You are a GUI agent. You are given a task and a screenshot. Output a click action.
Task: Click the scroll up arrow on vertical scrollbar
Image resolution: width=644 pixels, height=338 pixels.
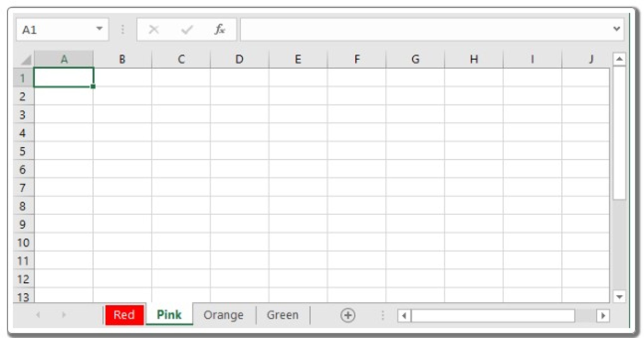(x=619, y=58)
